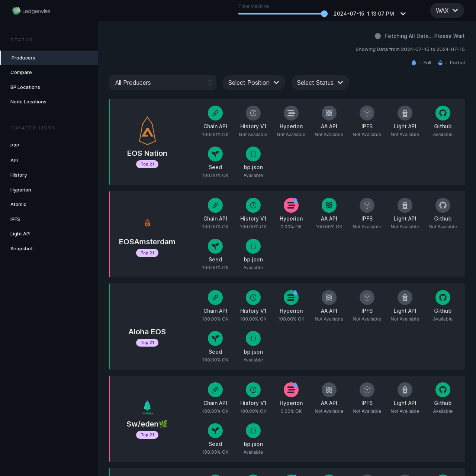Switch to the Compare section

tap(21, 72)
